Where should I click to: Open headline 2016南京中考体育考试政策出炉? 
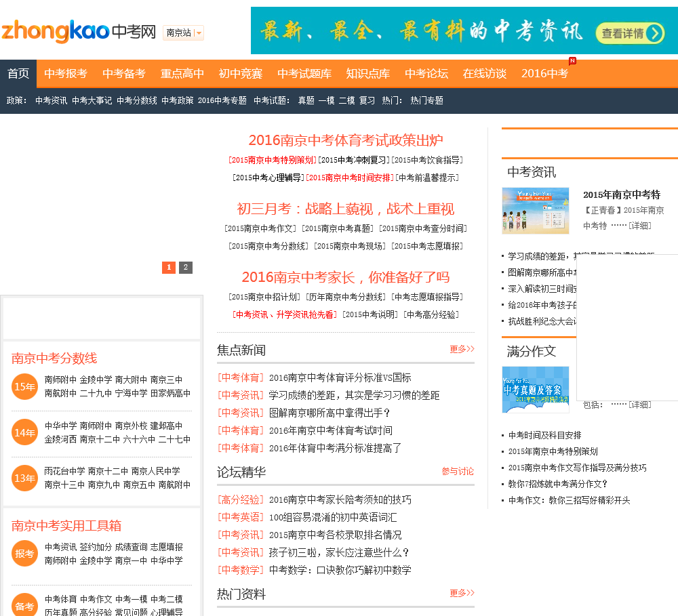click(346, 140)
